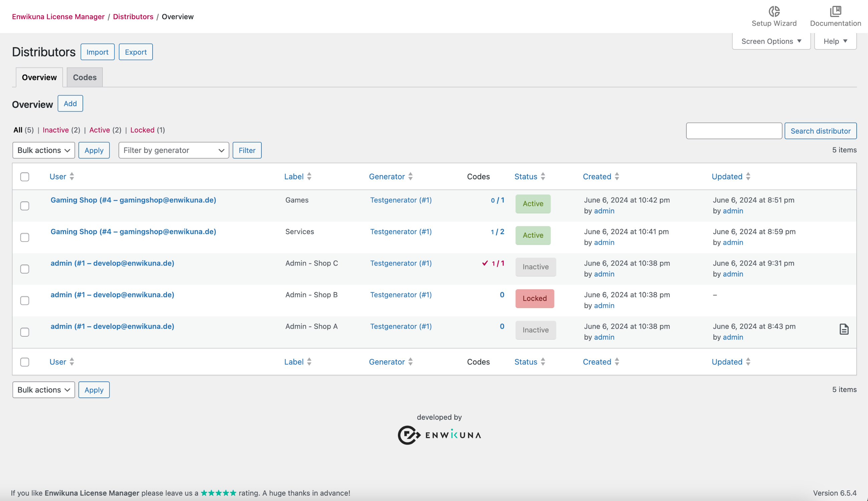Click the top Updated column header
The height and width of the screenshot is (501, 868).
click(727, 177)
